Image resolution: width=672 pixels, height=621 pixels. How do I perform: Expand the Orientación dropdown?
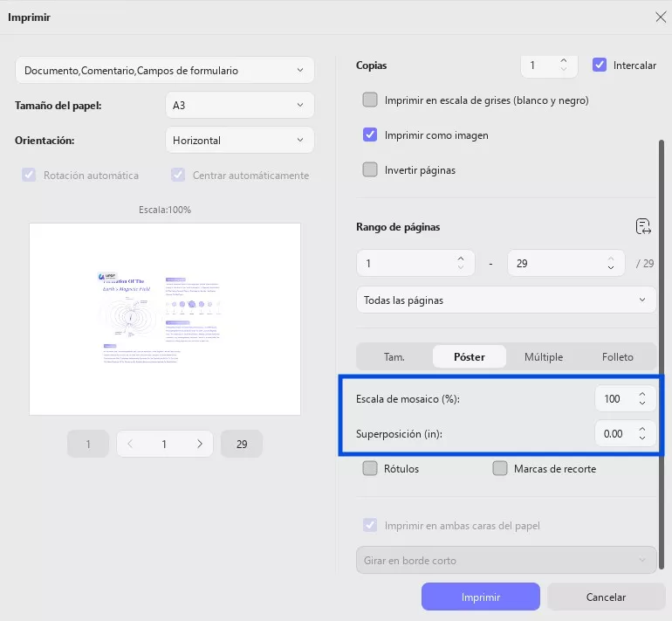coord(239,140)
